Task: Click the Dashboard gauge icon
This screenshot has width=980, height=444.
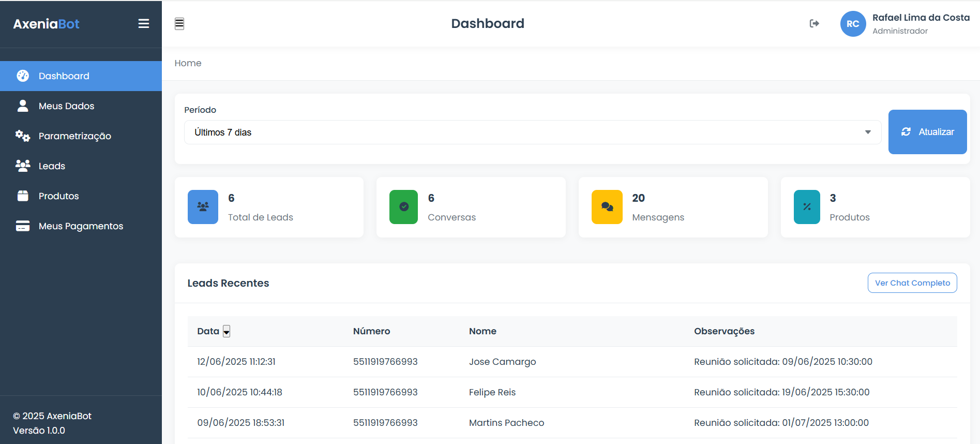Action: [23, 76]
